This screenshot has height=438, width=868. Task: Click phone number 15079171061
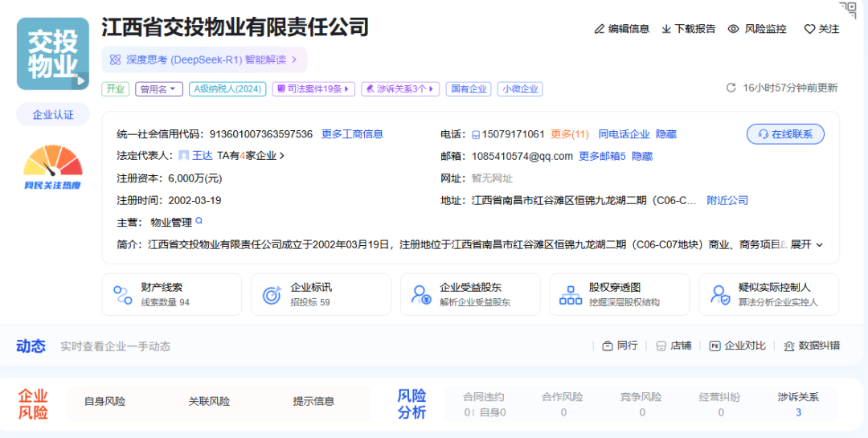[x=513, y=134]
